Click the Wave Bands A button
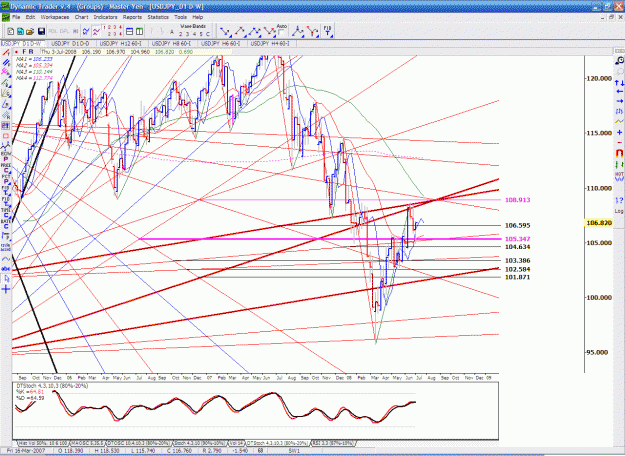 tap(172, 32)
